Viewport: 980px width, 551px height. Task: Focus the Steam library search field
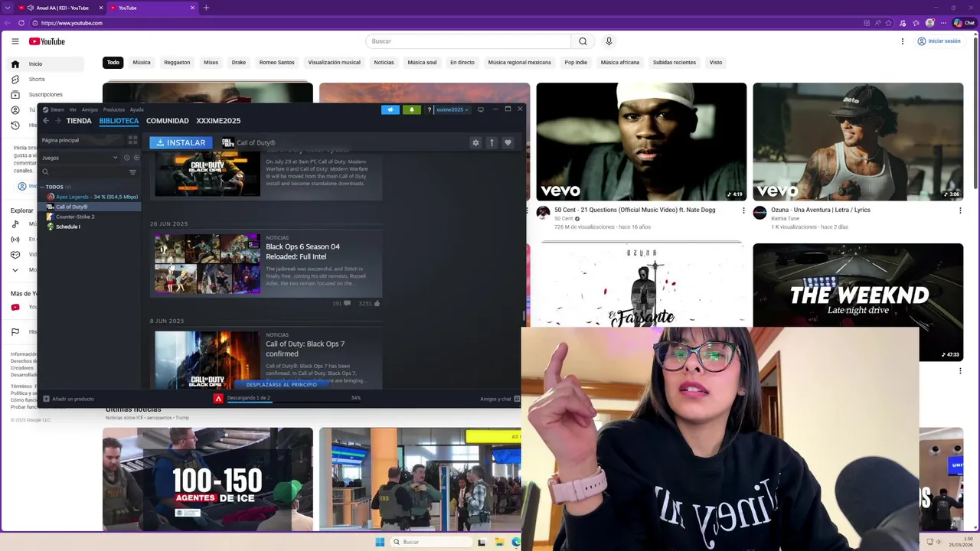(83, 172)
